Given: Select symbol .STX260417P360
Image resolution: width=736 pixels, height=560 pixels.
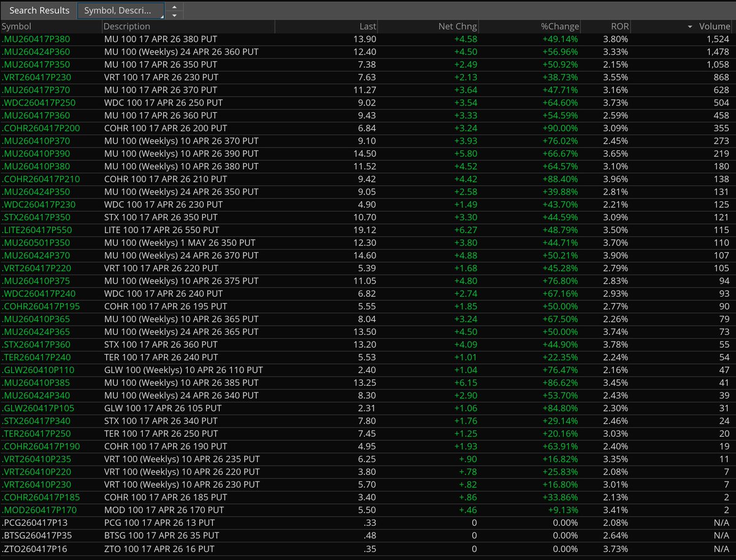Looking at the screenshot, I should pos(36,345).
